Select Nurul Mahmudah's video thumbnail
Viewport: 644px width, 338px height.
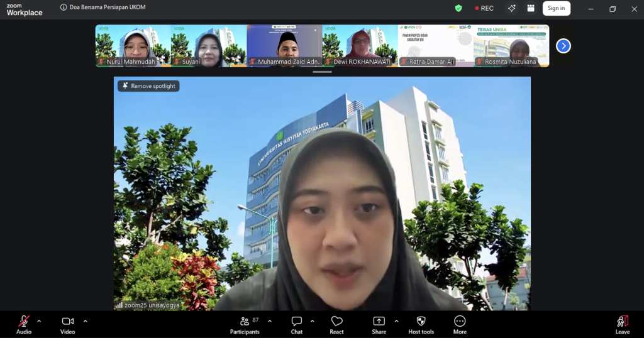coord(133,45)
